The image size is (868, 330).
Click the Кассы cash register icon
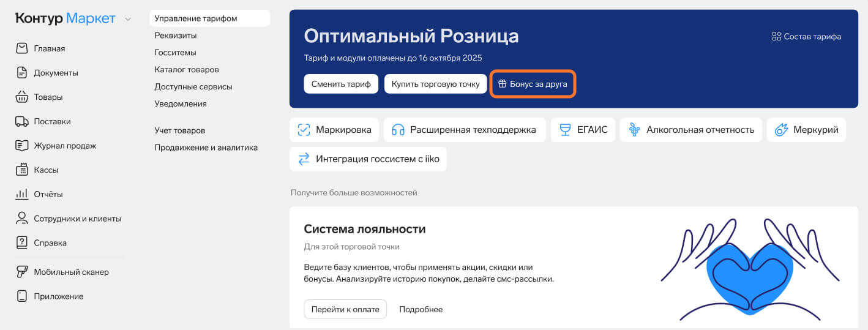(x=22, y=170)
